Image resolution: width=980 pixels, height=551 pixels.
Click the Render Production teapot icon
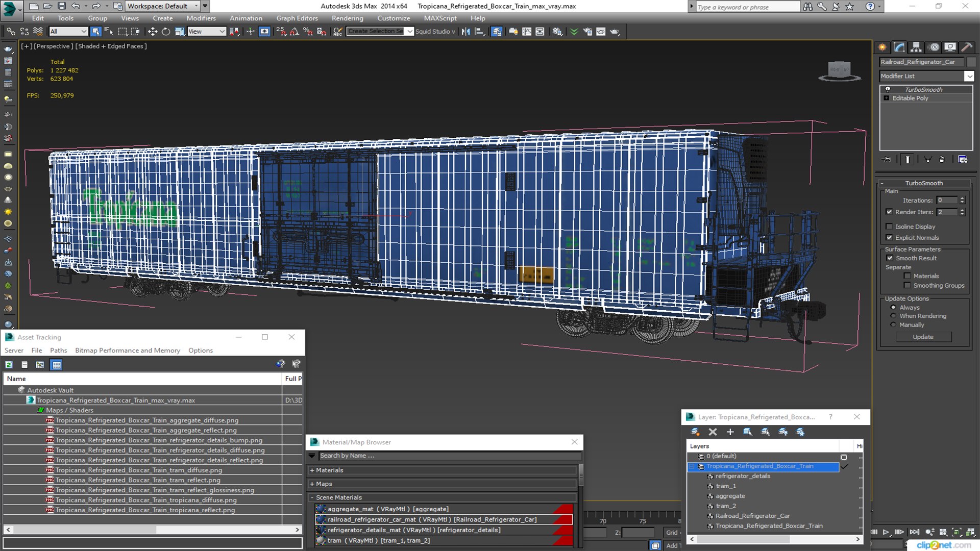pyautogui.click(x=615, y=32)
